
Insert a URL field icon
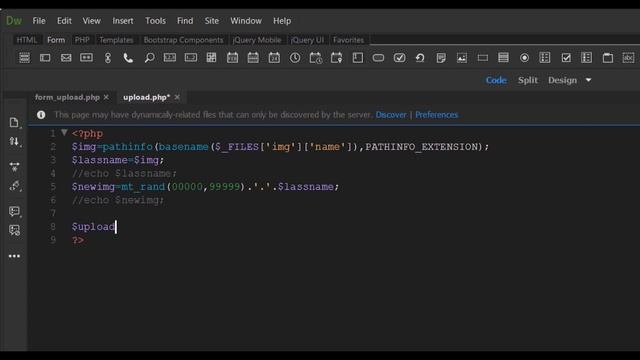pos(108,58)
